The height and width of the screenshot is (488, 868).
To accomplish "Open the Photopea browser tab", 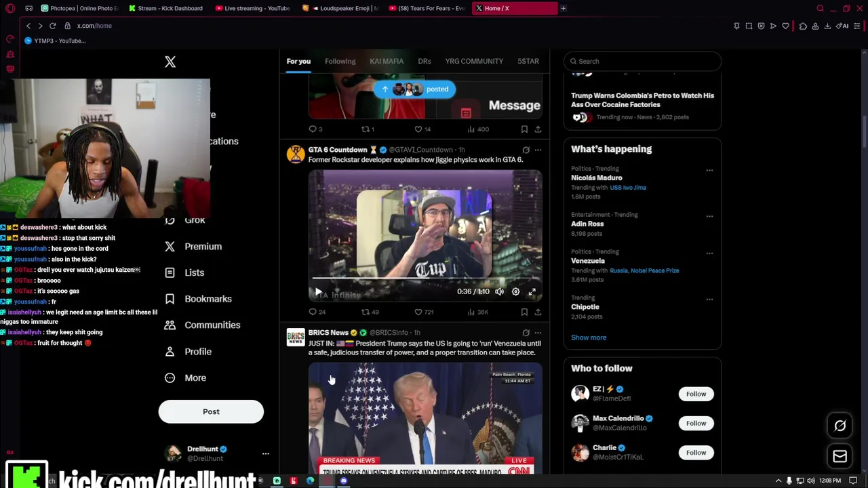I will pos(80,8).
